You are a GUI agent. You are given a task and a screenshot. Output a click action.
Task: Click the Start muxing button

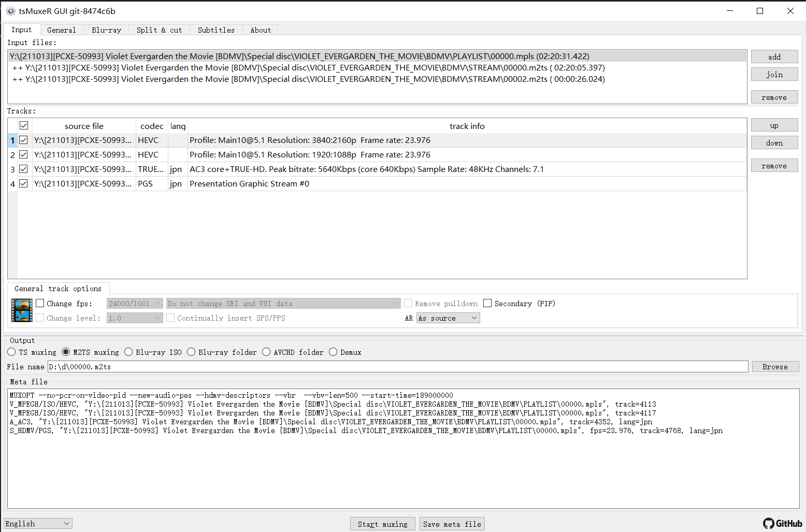click(x=383, y=524)
